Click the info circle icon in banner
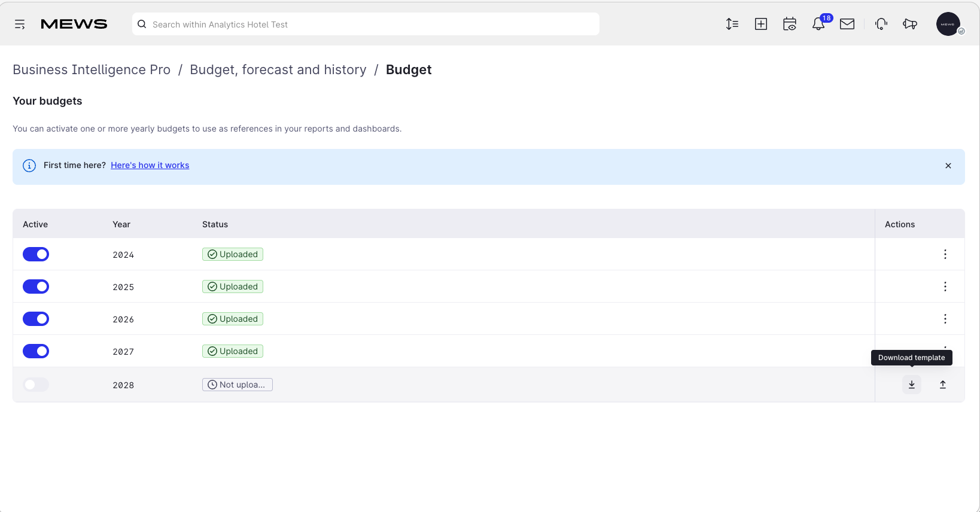 [x=29, y=166]
